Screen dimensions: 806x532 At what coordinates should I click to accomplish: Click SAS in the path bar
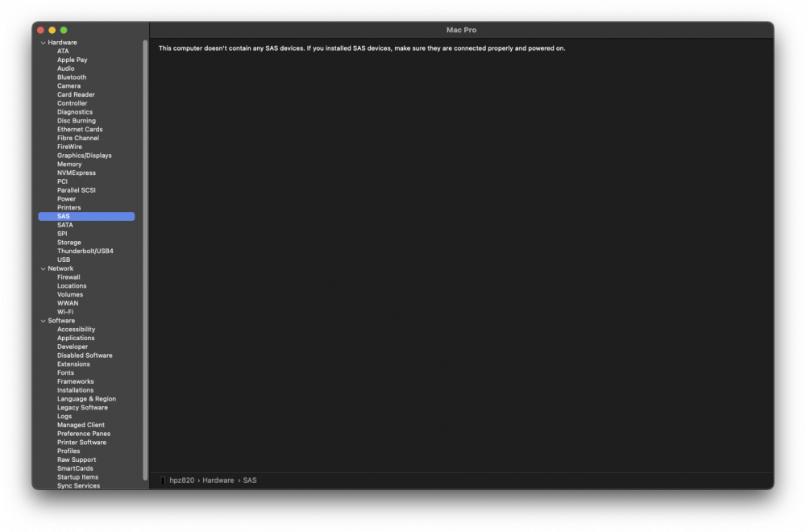coord(250,480)
